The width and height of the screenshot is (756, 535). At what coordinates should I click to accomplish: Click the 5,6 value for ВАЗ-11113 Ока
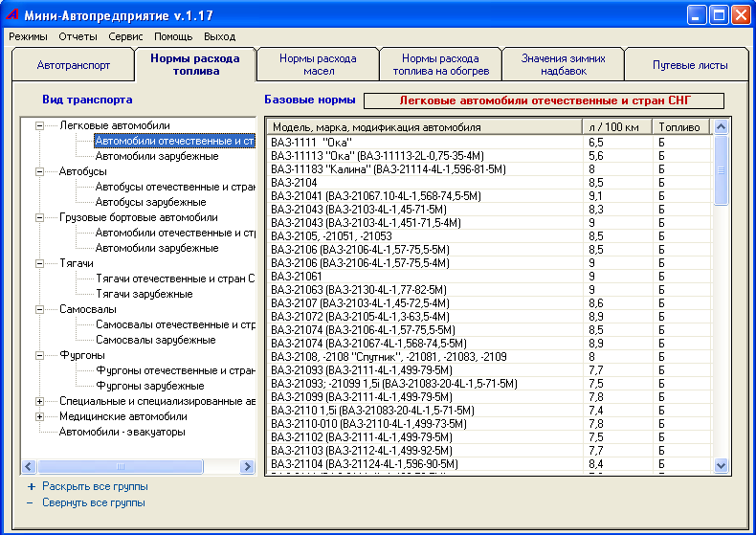pos(596,156)
